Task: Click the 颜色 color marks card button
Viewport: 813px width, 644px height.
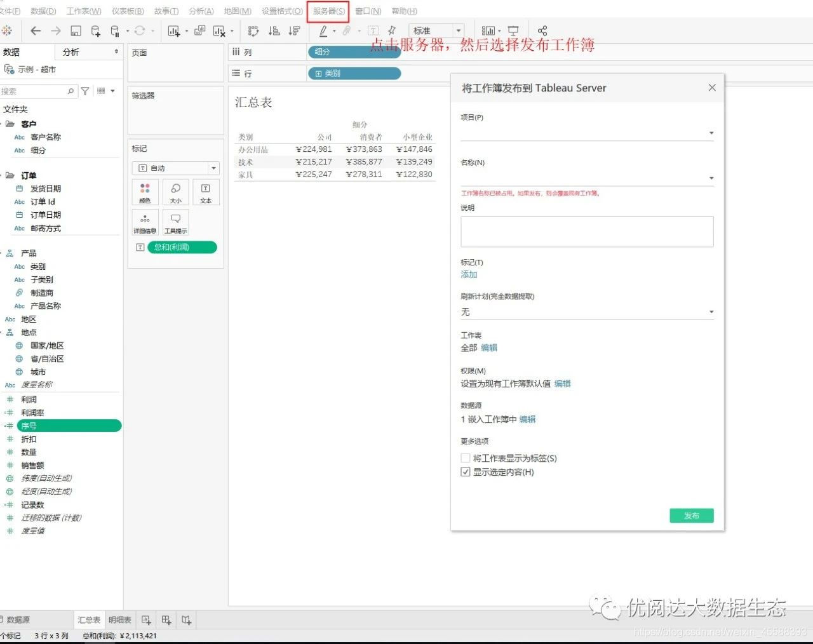Action: pyautogui.click(x=145, y=192)
